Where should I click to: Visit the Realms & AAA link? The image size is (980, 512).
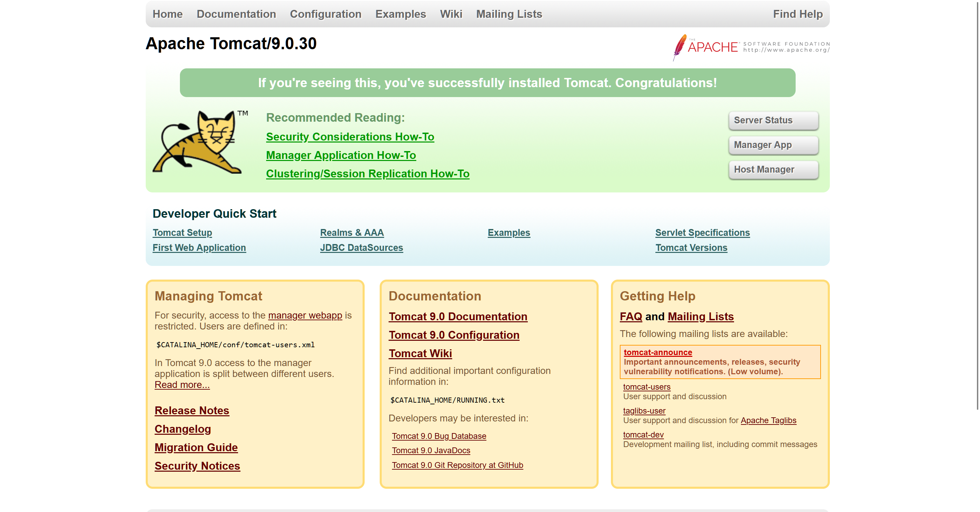[x=352, y=233]
